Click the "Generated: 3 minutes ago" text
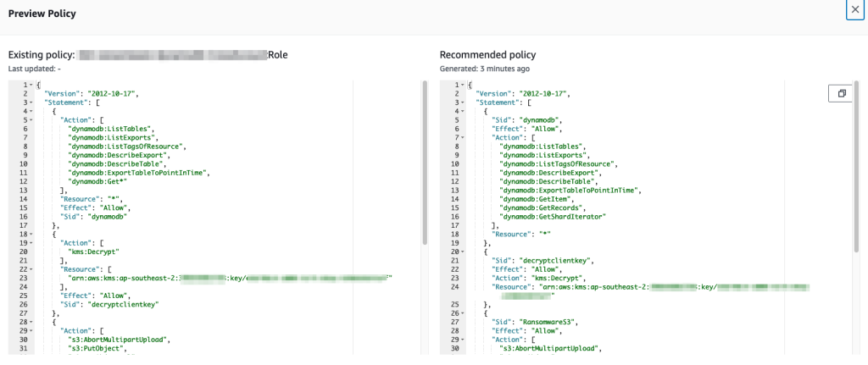 484,69
